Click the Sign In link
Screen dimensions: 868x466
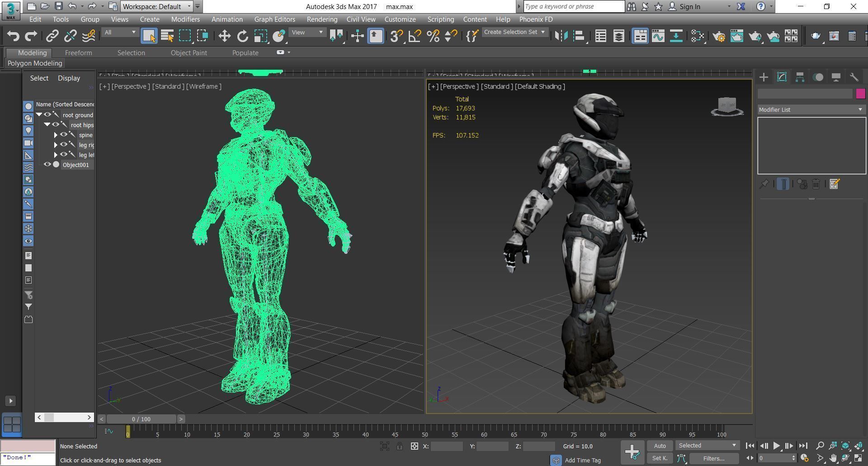point(689,6)
